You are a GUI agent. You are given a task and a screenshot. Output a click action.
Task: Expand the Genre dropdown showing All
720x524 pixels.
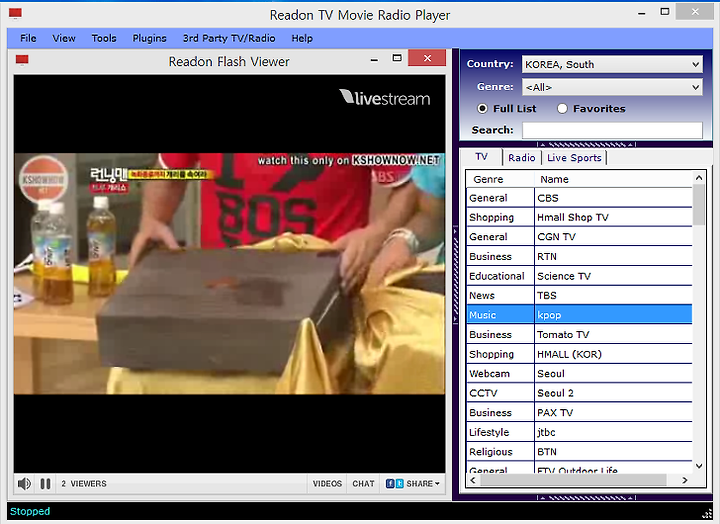coord(612,87)
